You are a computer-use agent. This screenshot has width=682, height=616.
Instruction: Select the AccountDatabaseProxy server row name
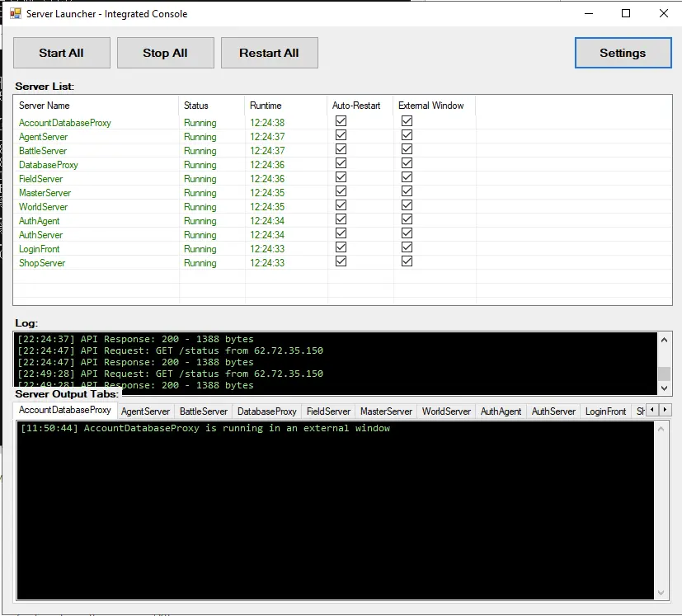tap(65, 123)
